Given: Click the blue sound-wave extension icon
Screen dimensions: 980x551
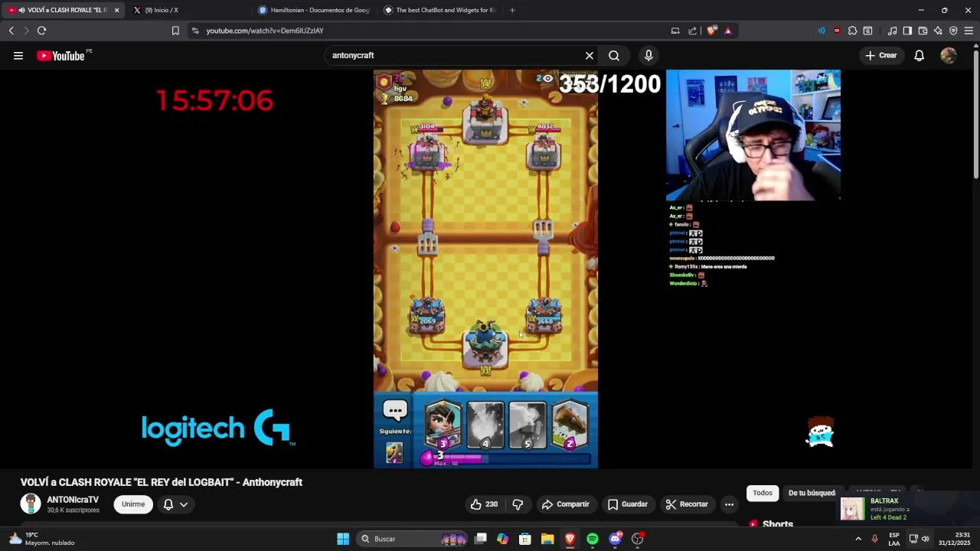Looking at the screenshot, I should coord(822,31).
